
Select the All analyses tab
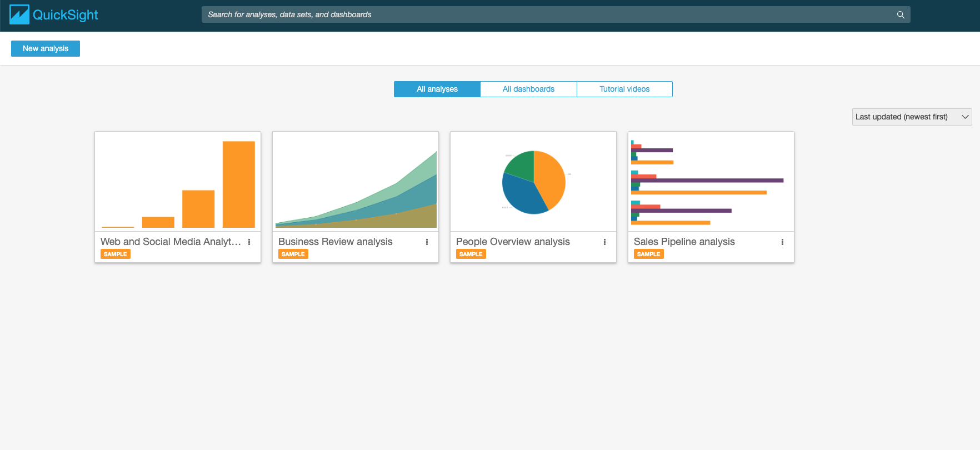(437, 89)
